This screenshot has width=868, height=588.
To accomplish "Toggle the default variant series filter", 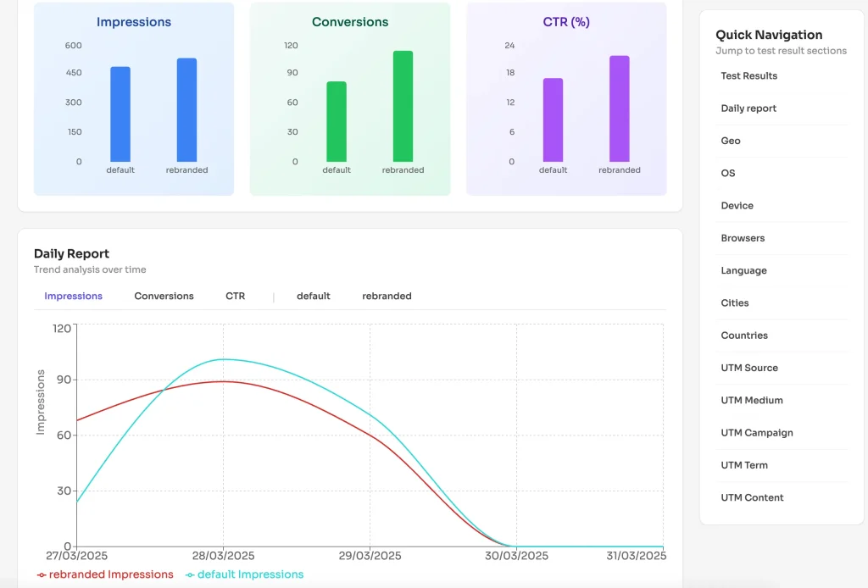I will 313,297.
